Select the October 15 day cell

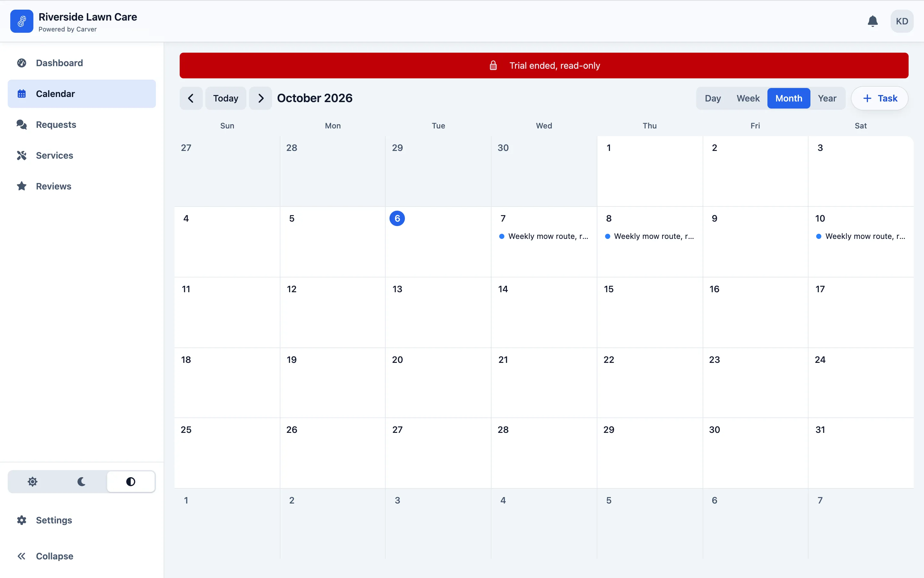[x=649, y=312]
